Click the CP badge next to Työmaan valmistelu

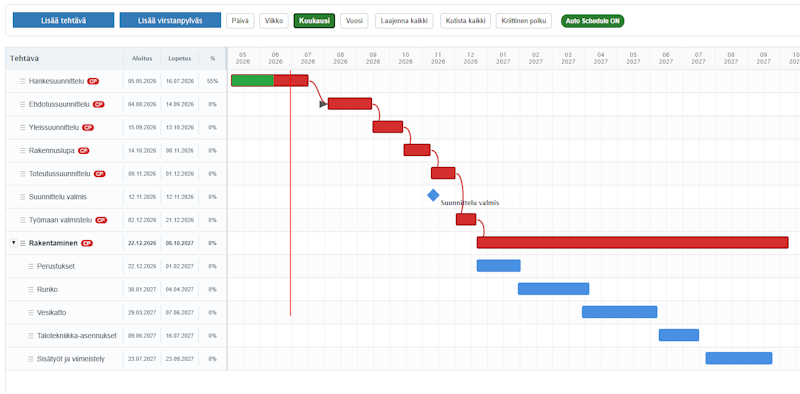tap(101, 220)
